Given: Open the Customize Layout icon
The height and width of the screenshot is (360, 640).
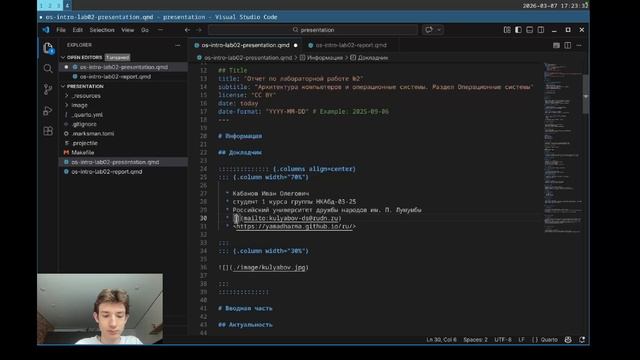Looking at the screenshot, I should pyautogui.click(x=507, y=30).
